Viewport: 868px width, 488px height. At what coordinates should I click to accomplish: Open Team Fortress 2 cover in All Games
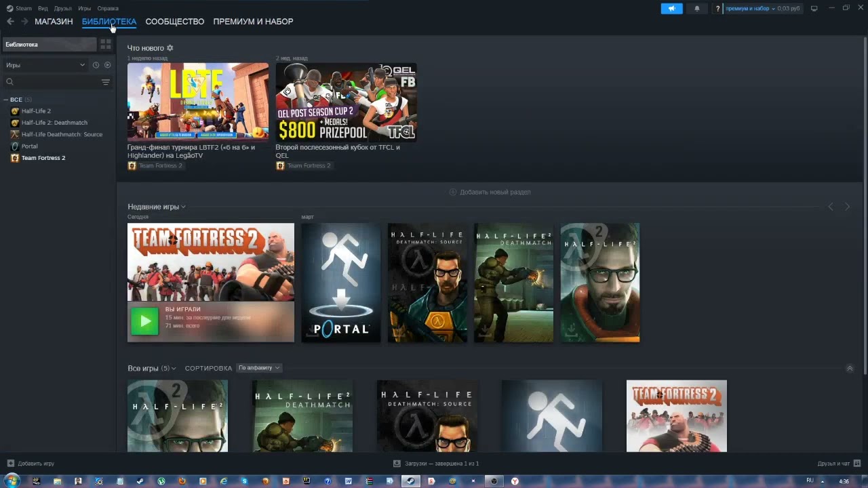pyautogui.click(x=677, y=416)
